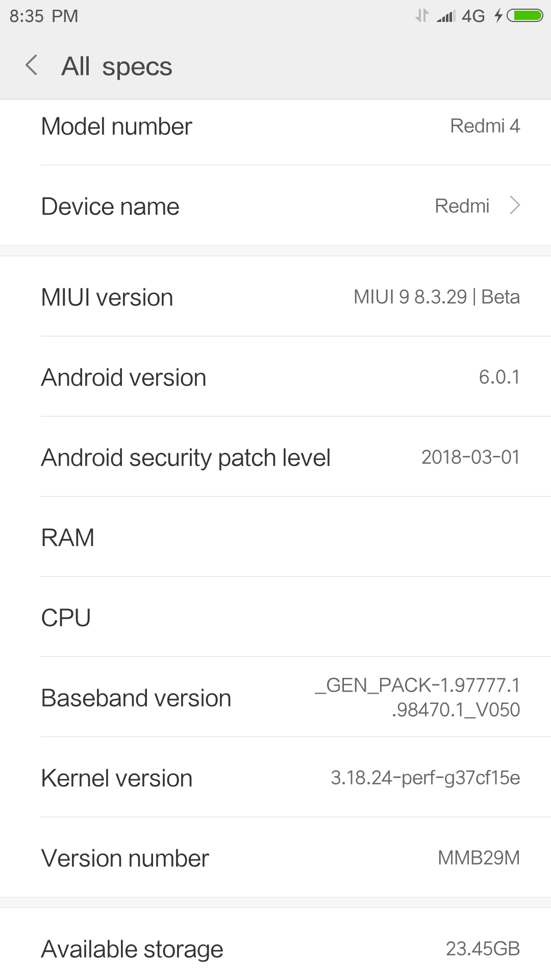Viewport: 551px width, 980px height.
Task: Tap the Kernel version row
Action: pyautogui.click(x=275, y=778)
